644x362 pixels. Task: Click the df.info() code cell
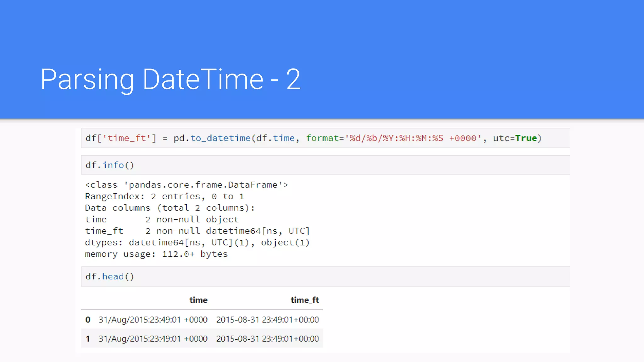325,165
